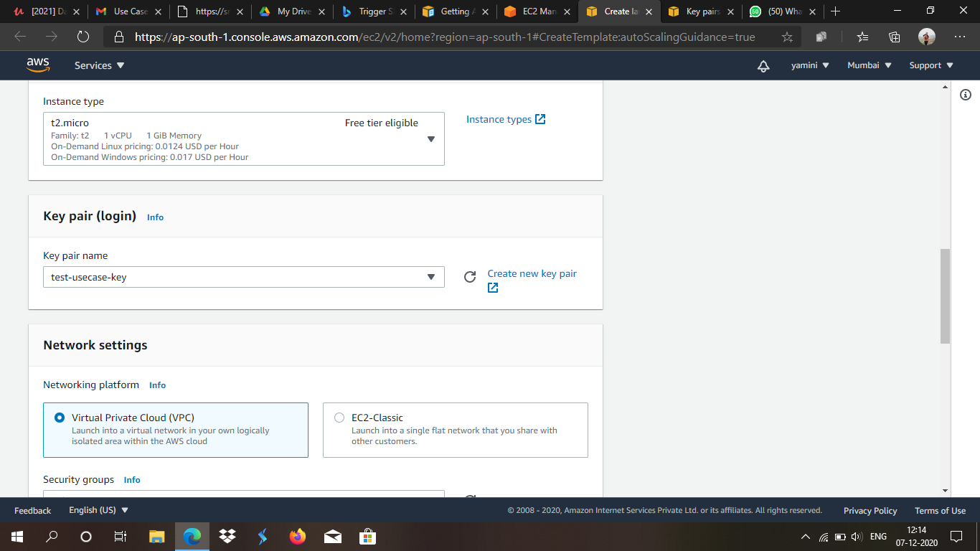Image resolution: width=980 pixels, height=551 pixels.
Task: Reload the current browser page
Action: (x=83, y=37)
